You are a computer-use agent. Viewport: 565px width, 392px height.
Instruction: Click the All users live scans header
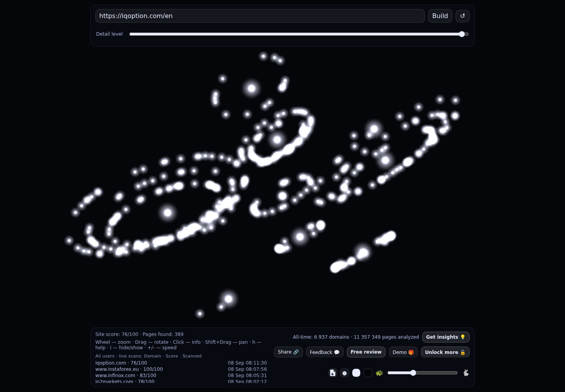[x=148, y=356]
